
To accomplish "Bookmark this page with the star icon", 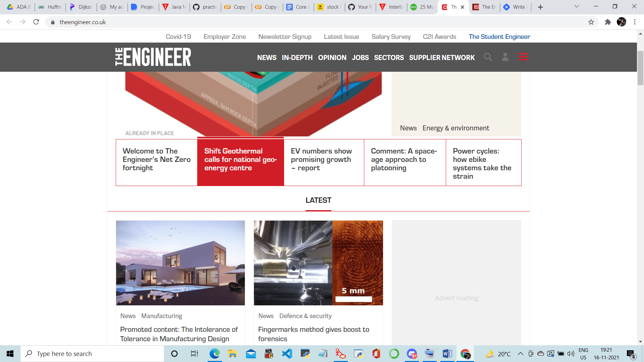I will click(591, 22).
